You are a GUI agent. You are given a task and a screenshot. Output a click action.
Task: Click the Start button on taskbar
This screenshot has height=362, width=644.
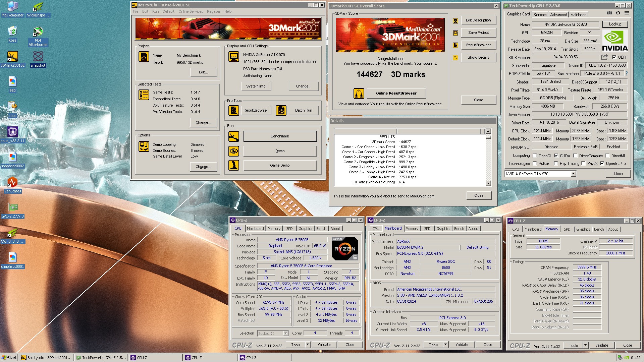pyautogui.click(x=9, y=358)
